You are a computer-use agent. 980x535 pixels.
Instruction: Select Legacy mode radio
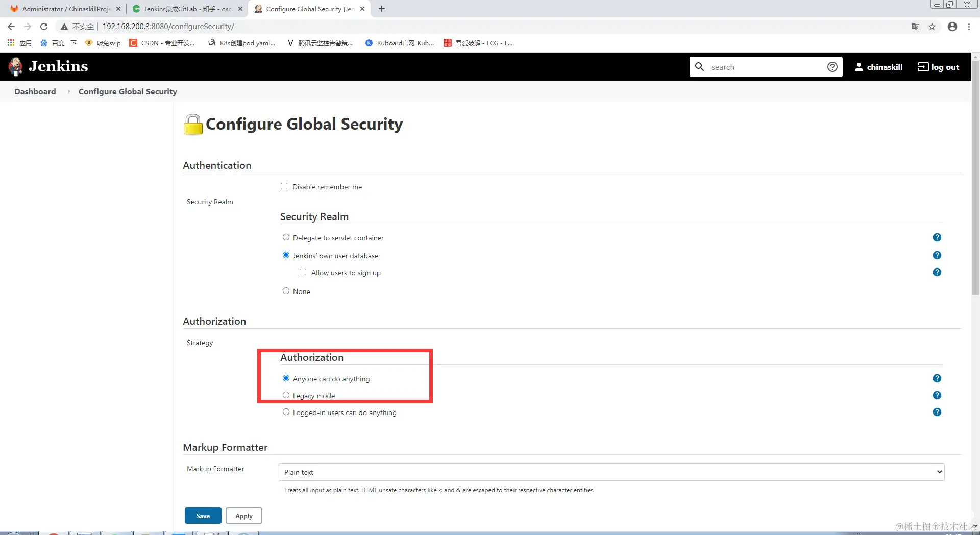pos(286,395)
